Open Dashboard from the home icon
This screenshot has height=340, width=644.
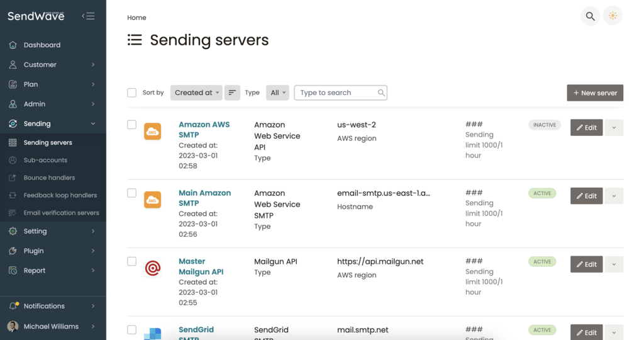click(x=13, y=45)
